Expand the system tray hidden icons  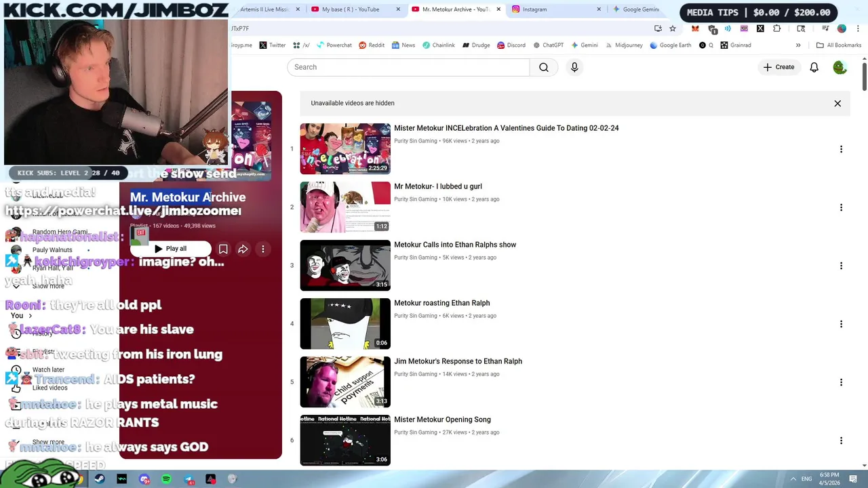pyautogui.click(x=793, y=479)
